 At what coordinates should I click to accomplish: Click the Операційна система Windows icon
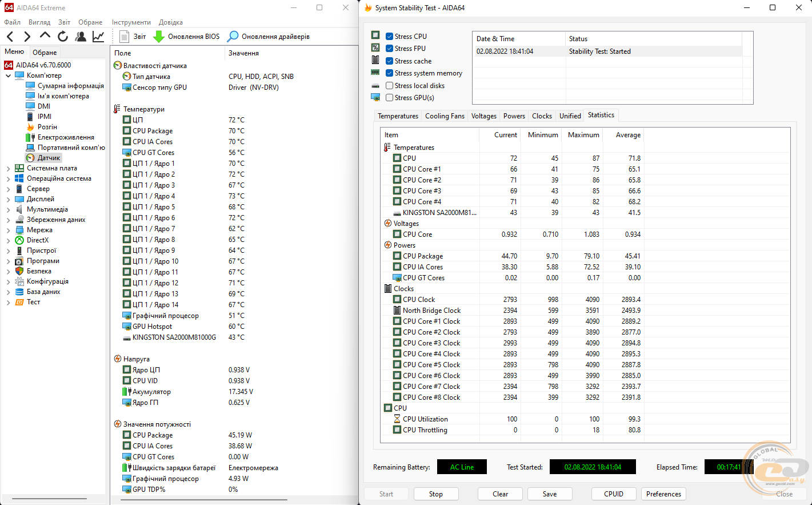[19, 178]
